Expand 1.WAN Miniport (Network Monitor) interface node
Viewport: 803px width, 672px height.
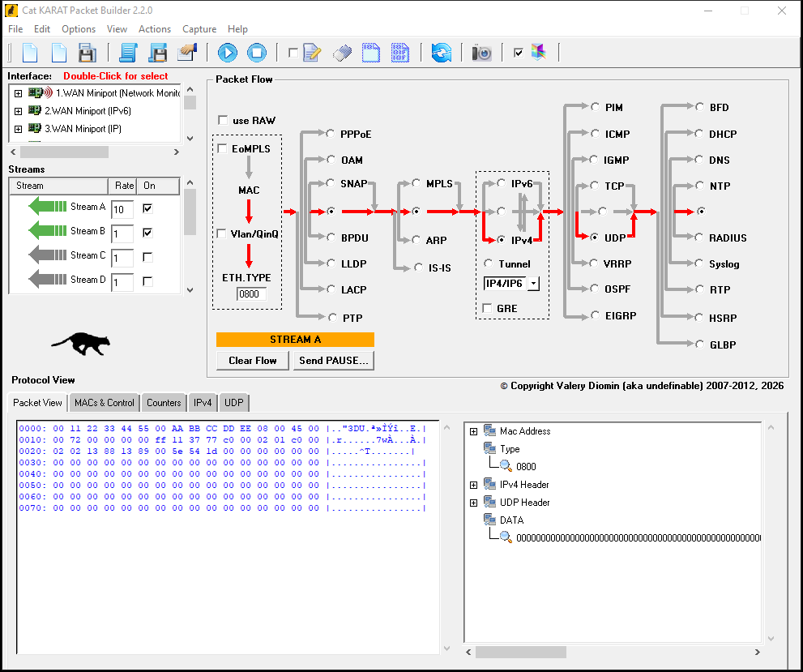click(18, 93)
